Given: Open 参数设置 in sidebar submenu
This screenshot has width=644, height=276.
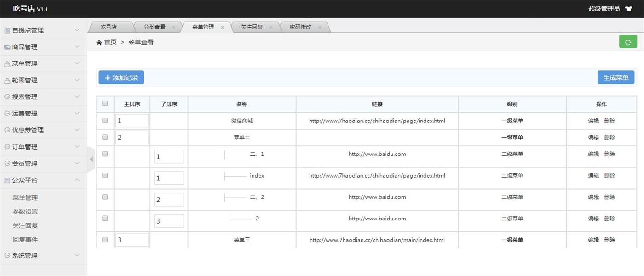Looking at the screenshot, I should [25, 212].
